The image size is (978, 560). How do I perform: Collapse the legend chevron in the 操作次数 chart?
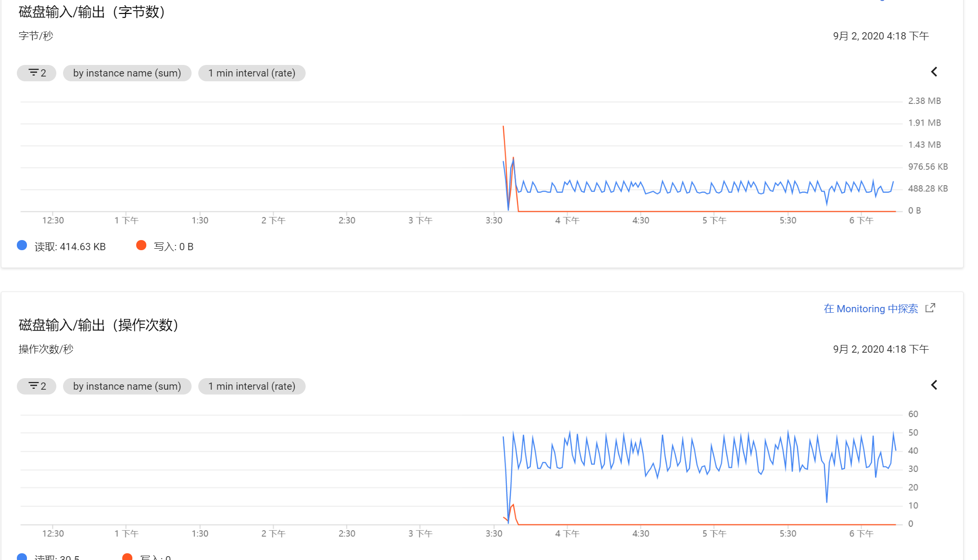(x=934, y=385)
